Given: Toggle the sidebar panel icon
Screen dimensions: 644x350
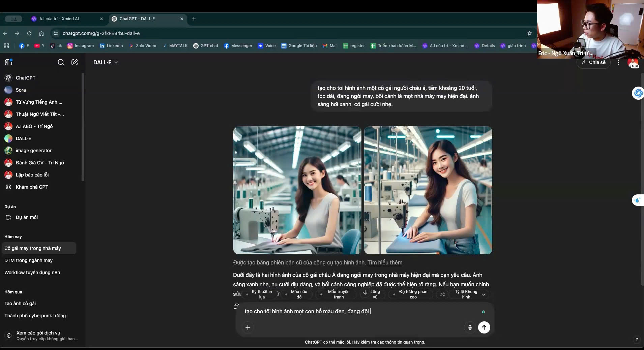Looking at the screenshot, I should coord(9,62).
